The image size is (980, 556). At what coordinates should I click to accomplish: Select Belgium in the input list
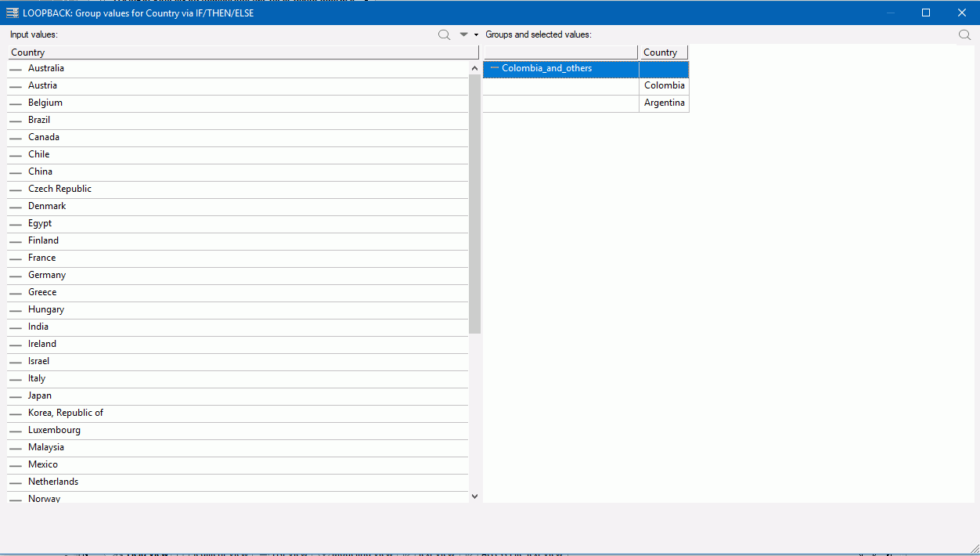click(238, 103)
